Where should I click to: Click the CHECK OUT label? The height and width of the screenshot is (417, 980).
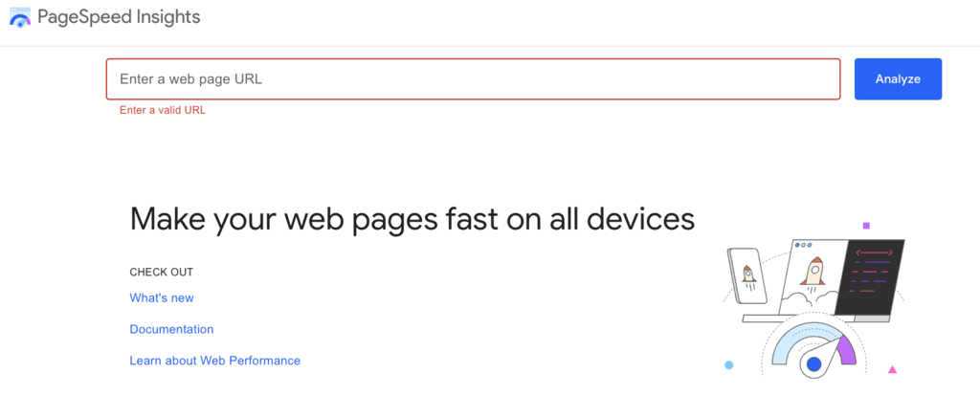click(162, 272)
